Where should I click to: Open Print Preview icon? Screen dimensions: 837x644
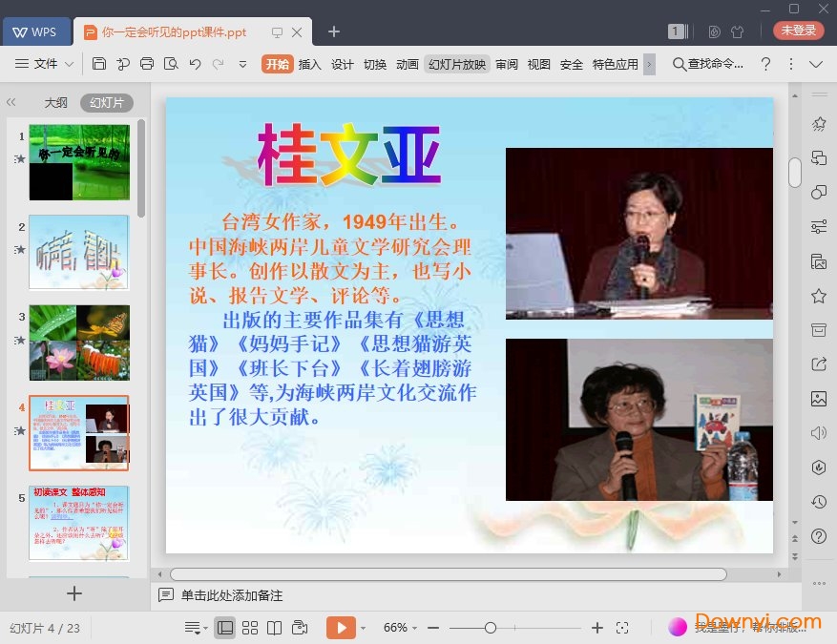point(171,64)
